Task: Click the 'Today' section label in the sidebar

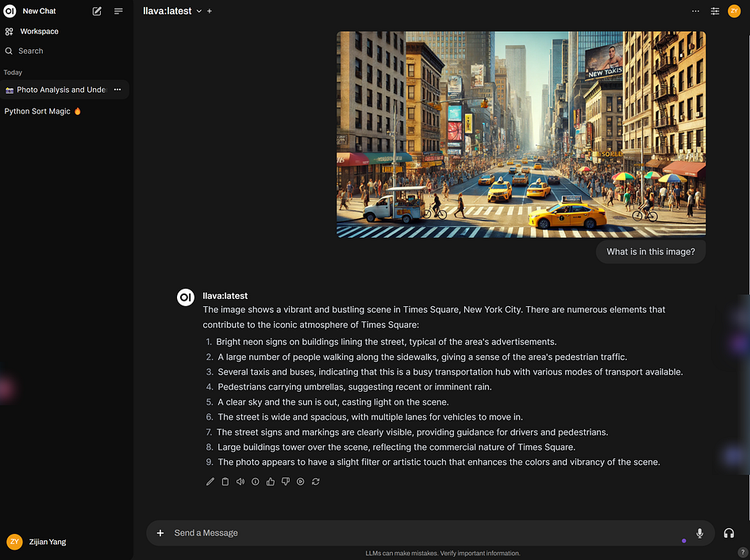Action: [13, 73]
